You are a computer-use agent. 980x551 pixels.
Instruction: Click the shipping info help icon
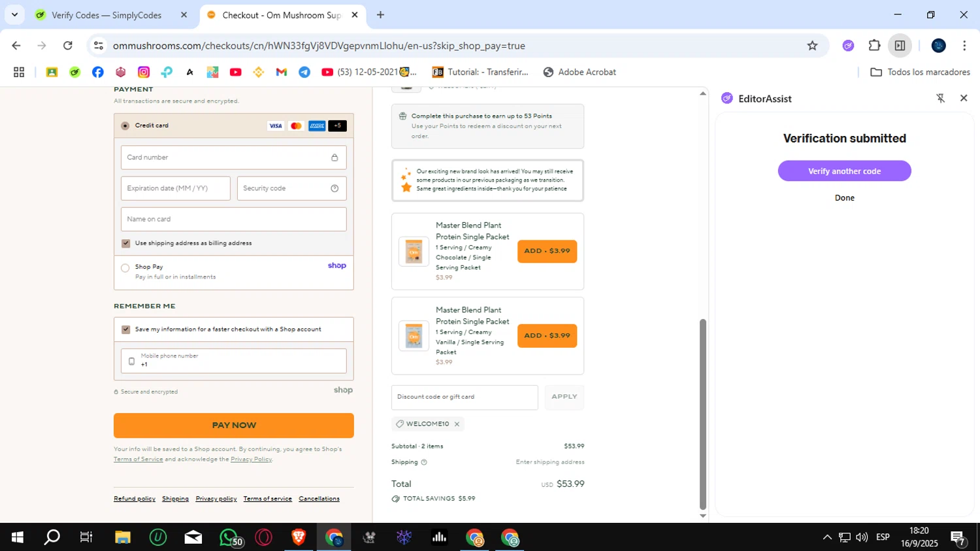pyautogui.click(x=424, y=462)
